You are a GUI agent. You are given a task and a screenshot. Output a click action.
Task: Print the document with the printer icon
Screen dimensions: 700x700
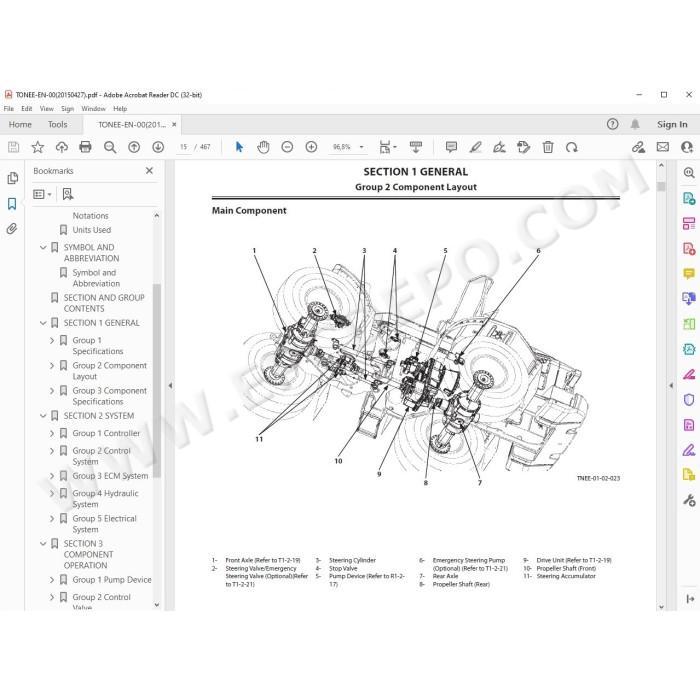(85, 147)
